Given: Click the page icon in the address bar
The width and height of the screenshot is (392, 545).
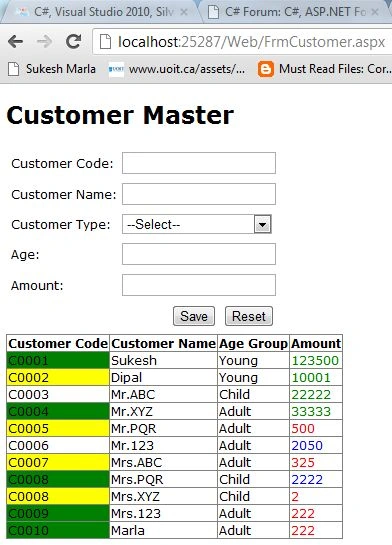Looking at the screenshot, I should click(105, 42).
